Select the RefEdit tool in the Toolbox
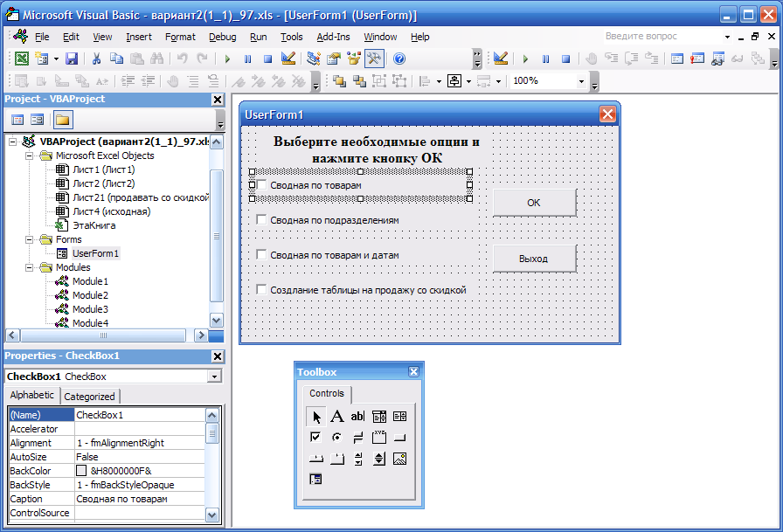Image resolution: width=783 pixels, height=532 pixels. pos(315,479)
